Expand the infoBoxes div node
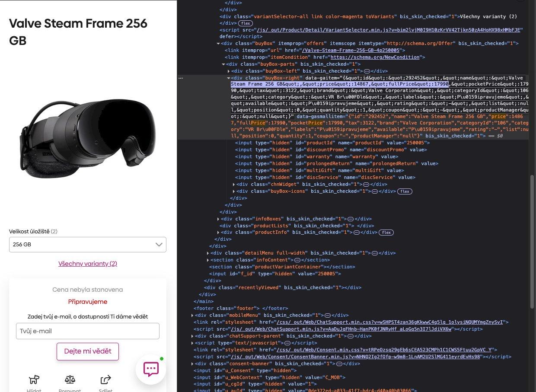The image size is (536, 392). click(218, 219)
